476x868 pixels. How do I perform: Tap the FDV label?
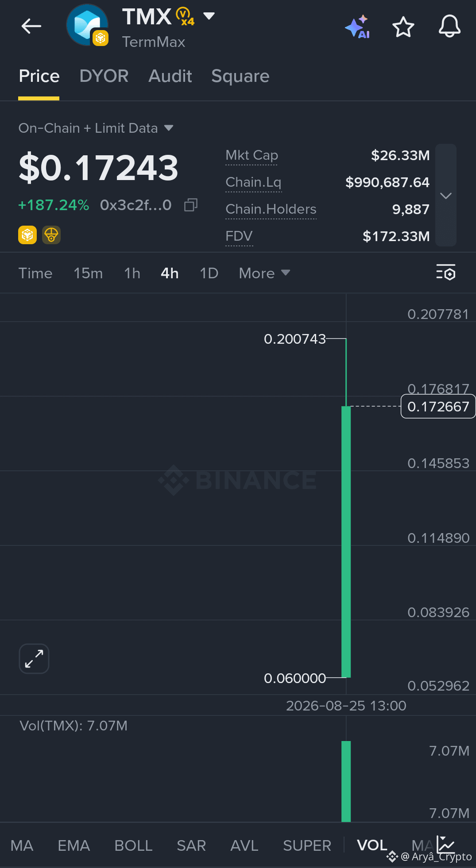[239, 236]
